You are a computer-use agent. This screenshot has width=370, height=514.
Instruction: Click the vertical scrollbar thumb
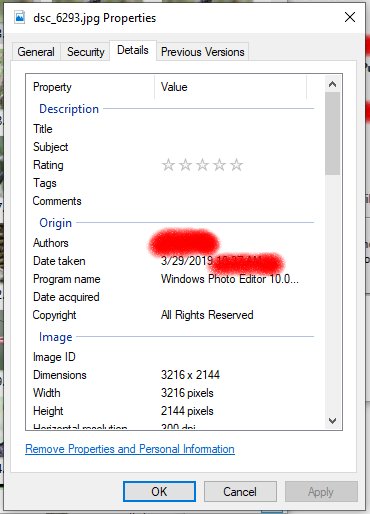pyautogui.click(x=332, y=133)
